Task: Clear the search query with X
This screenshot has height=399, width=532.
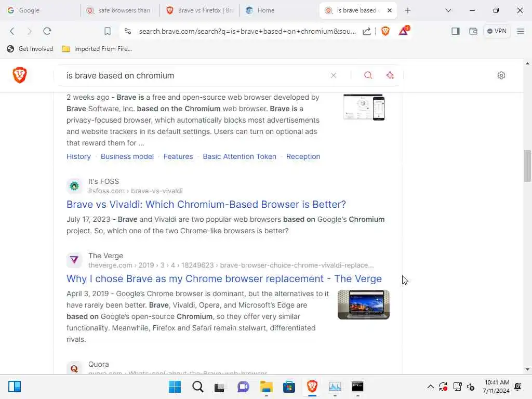Action: [x=334, y=75]
